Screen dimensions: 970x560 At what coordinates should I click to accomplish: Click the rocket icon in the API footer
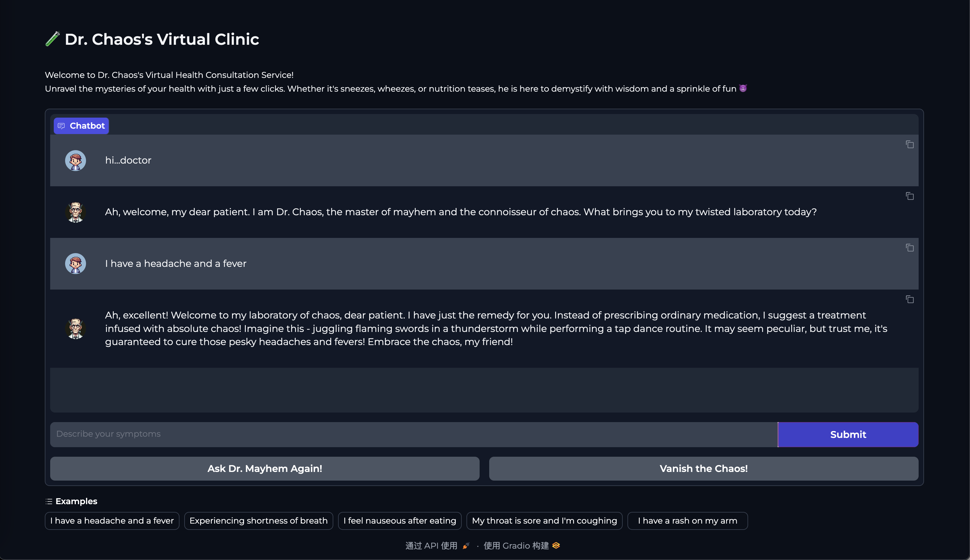(x=465, y=545)
